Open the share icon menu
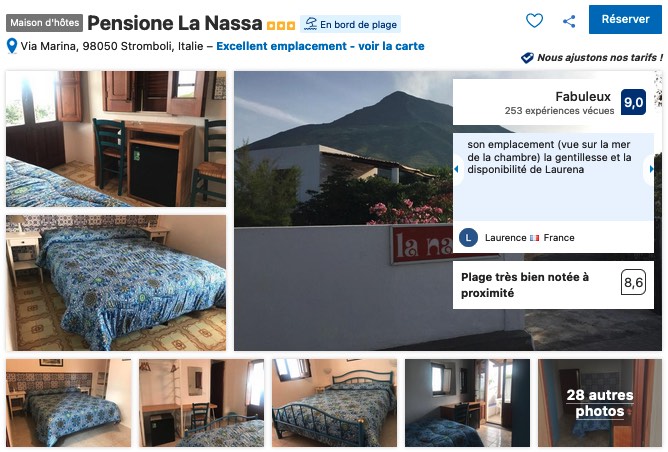The image size is (668, 452). pyautogui.click(x=569, y=21)
